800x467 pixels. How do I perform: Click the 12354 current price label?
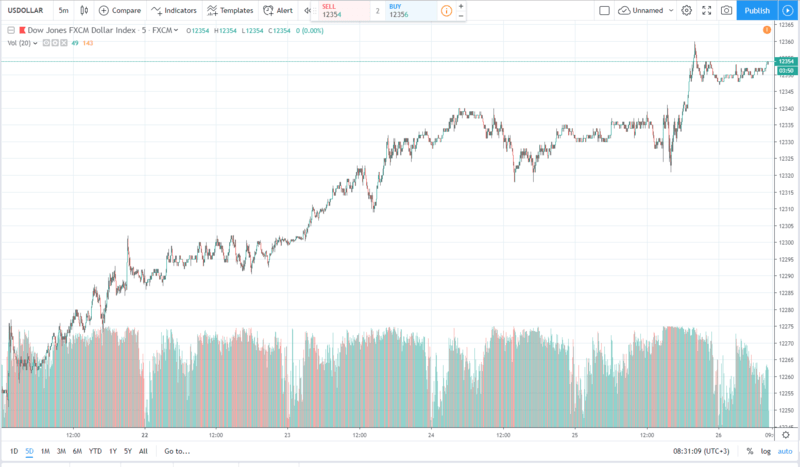786,61
